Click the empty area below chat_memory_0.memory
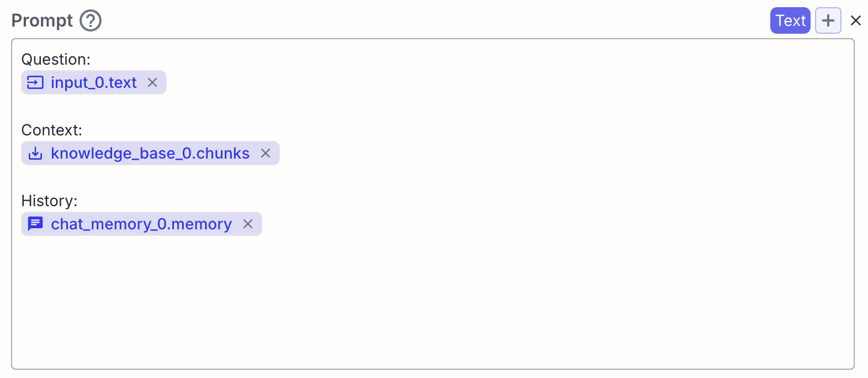The width and height of the screenshot is (868, 378). (x=433, y=302)
